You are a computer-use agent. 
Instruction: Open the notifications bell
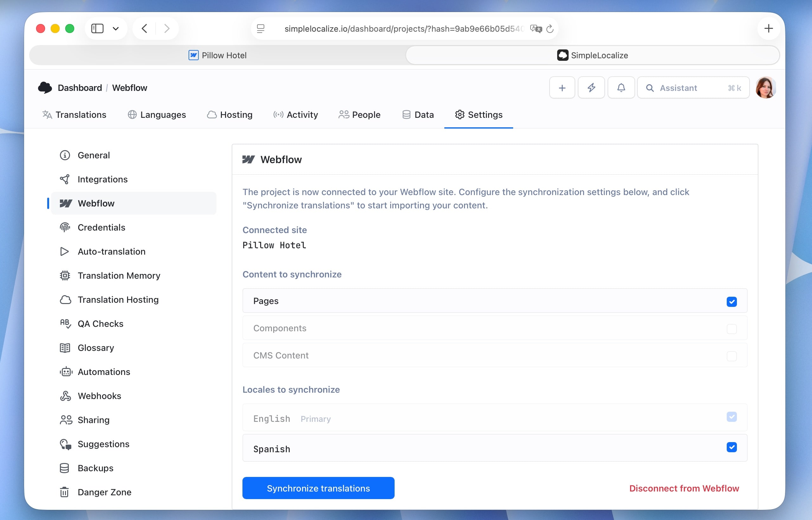point(621,87)
